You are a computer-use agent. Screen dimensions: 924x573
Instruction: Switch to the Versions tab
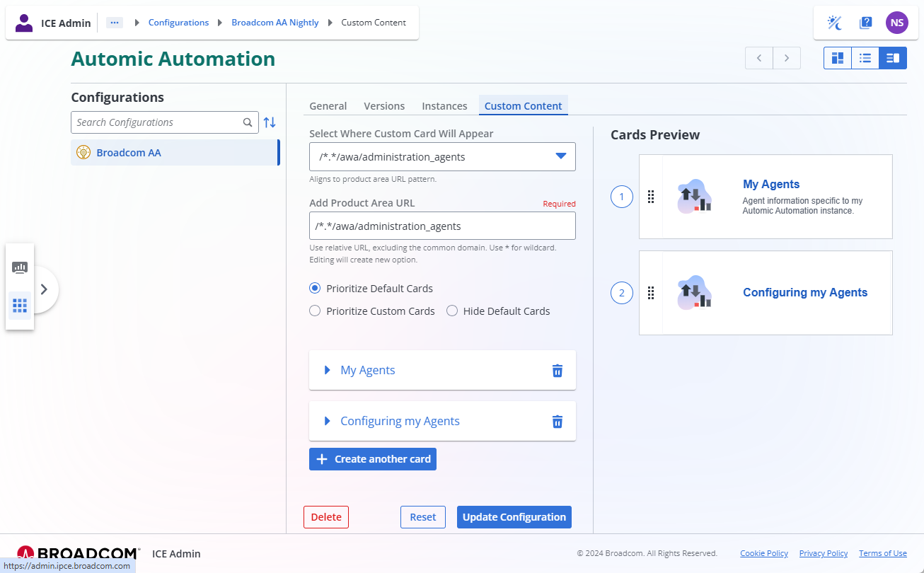[384, 106]
